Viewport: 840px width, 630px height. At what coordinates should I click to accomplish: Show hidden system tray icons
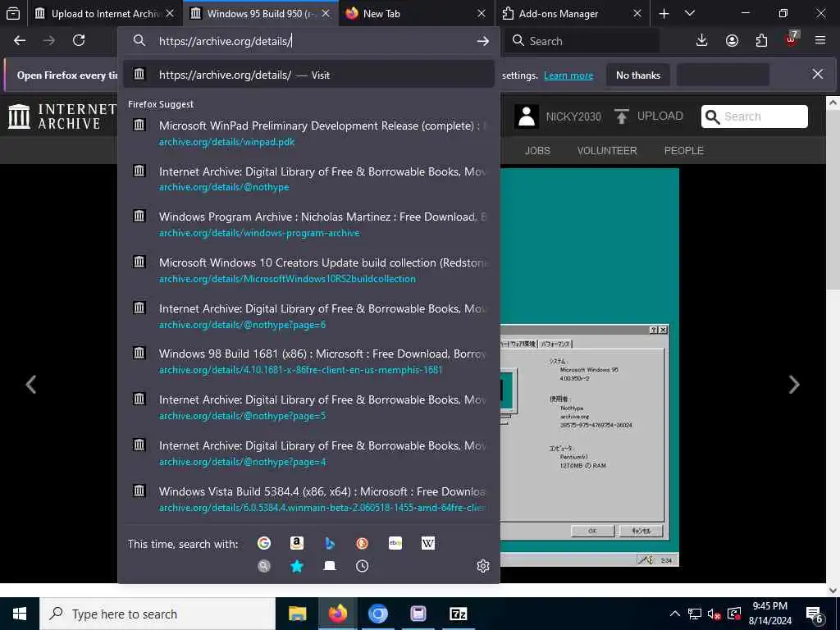click(675, 614)
